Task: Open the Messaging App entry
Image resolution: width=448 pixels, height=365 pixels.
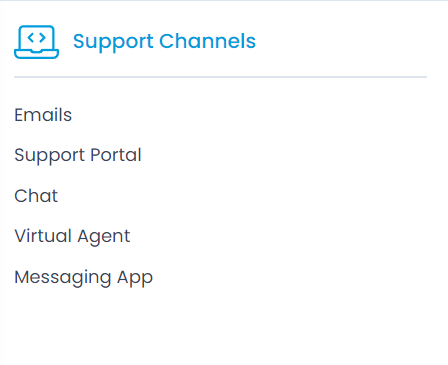Action: pyautogui.click(x=84, y=277)
